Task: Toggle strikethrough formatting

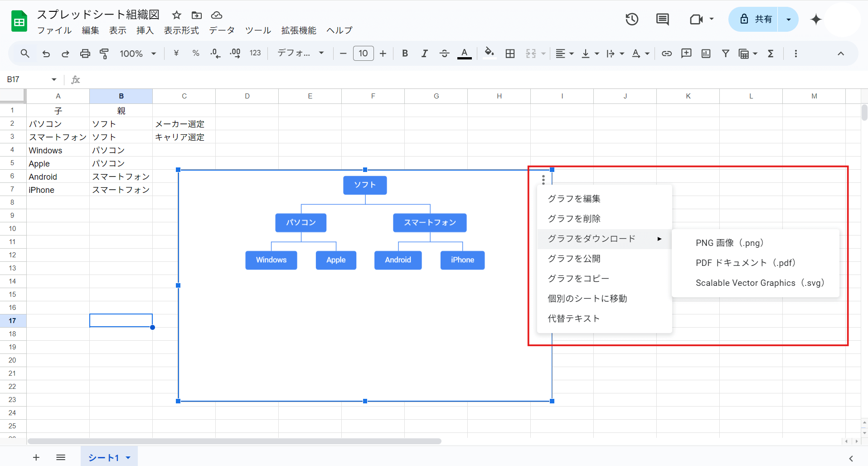Action: tap(444, 54)
